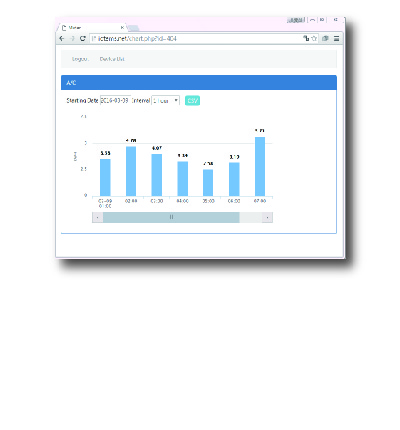Expand the Interval dropdown

[166, 101]
